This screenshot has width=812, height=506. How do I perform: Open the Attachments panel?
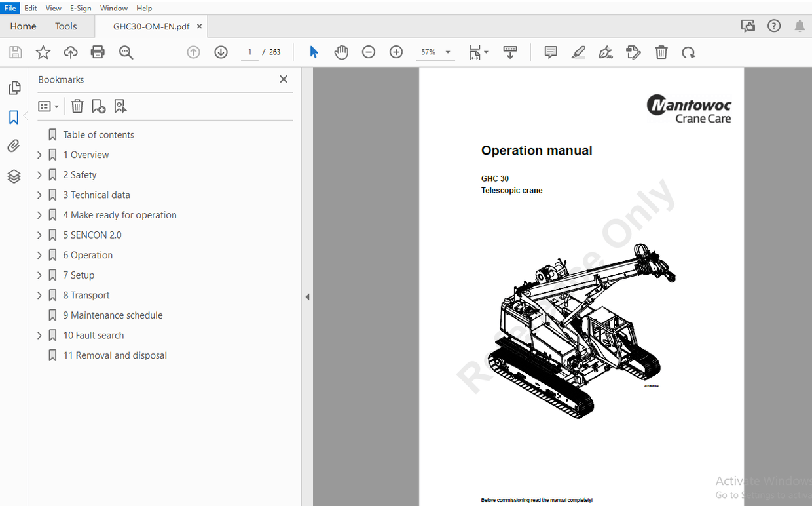pos(14,146)
